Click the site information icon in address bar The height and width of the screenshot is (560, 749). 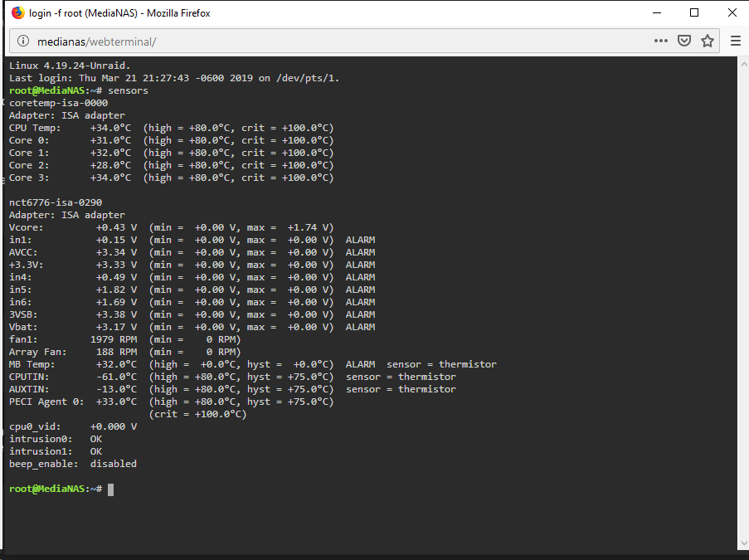click(23, 41)
